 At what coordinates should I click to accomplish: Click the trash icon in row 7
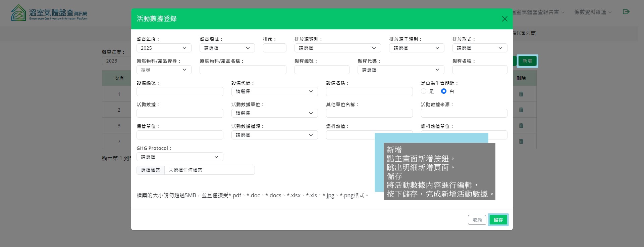tap(521, 141)
